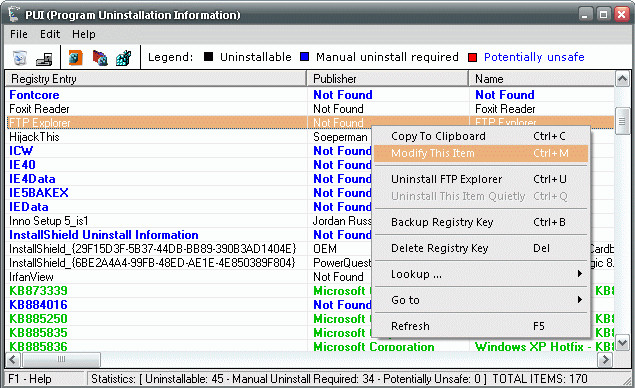635x388 pixels.
Task: Click the Statistics status bar text
Action: pyautogui.click(x=339, y=379)
